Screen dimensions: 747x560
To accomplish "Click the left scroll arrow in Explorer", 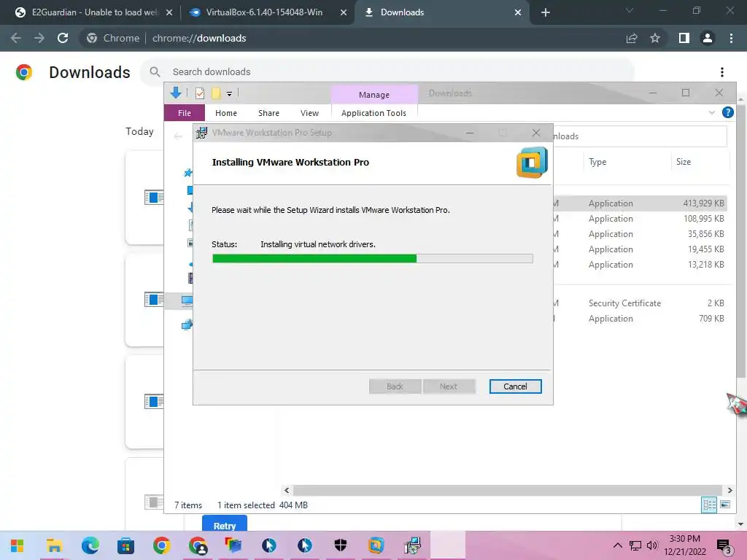I will click(286, 490).
